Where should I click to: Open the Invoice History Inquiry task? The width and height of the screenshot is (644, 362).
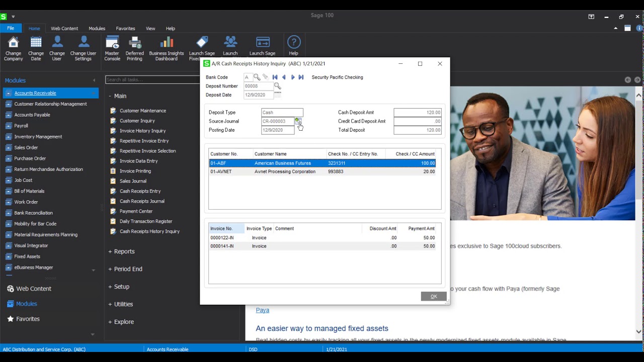tap(142, 131)
